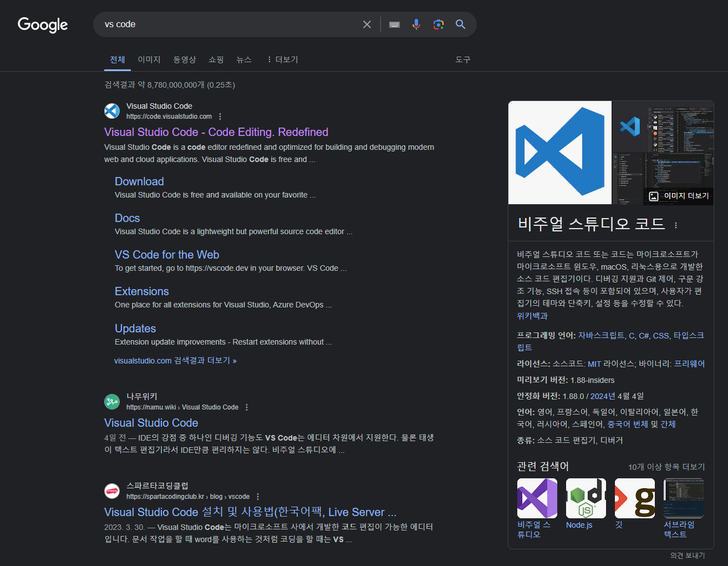Click the https://code.visualstudio.com URL text

click(169, 117)
